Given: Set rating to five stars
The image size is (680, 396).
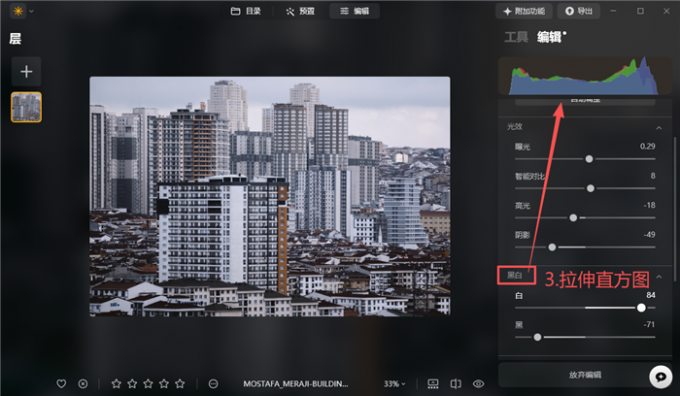Looking at the screenshot, I should 180,384.
